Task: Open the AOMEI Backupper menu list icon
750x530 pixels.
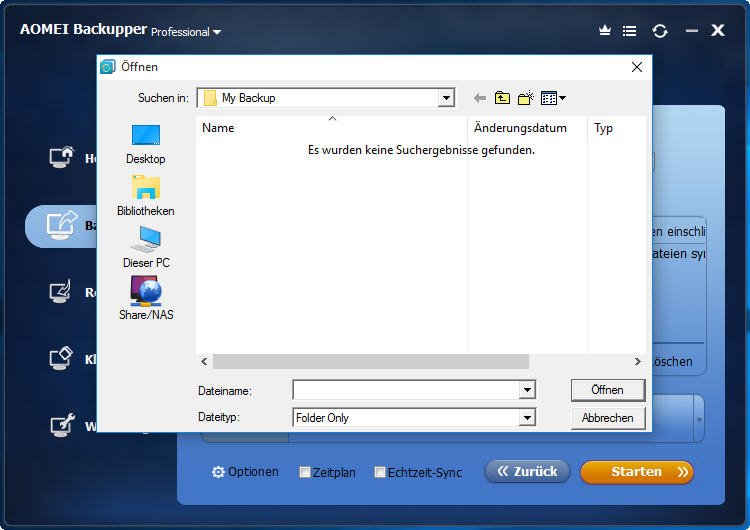Action: coord(629,31)
